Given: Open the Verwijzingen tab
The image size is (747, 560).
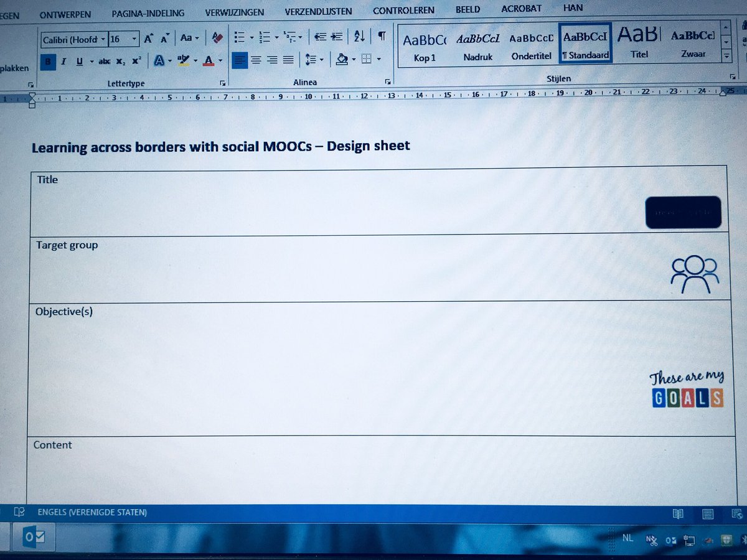Looking at the screenshot, I should click(x=235, y=12).
